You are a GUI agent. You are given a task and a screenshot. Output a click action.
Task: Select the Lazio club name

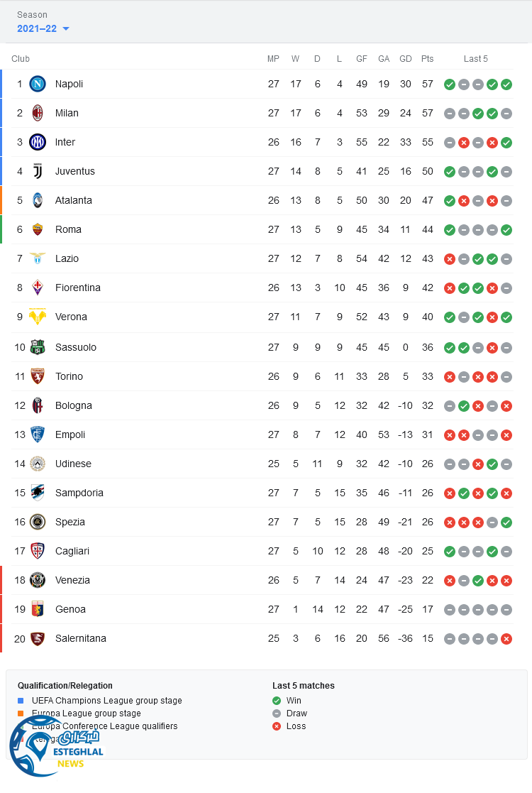pyautogui.click(x=67, y=258)
